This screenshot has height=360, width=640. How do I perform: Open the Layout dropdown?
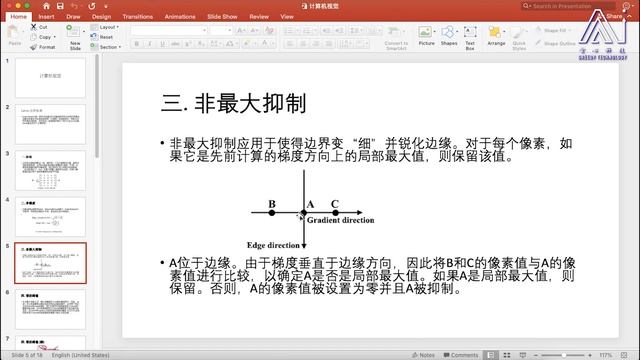pos(105,27)
